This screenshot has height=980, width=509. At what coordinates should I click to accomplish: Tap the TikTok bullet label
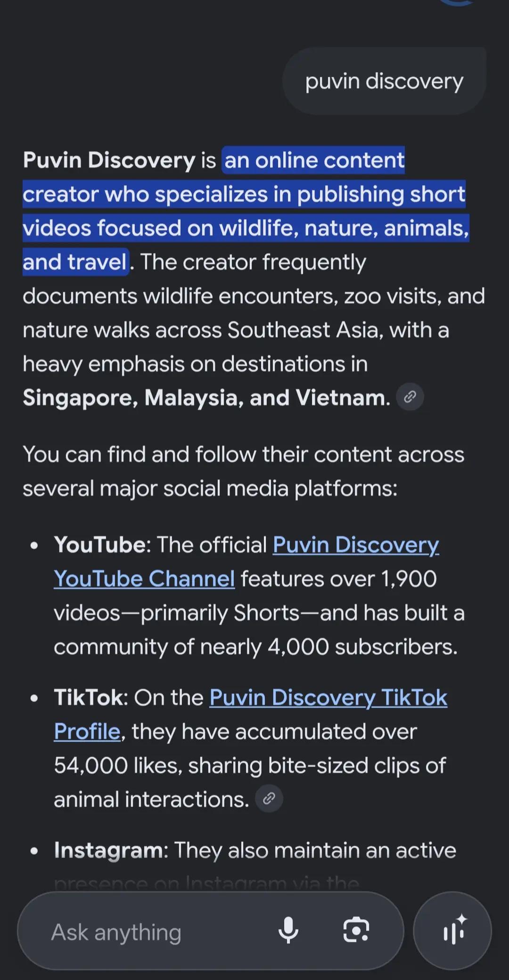click(x=91, y=697)
